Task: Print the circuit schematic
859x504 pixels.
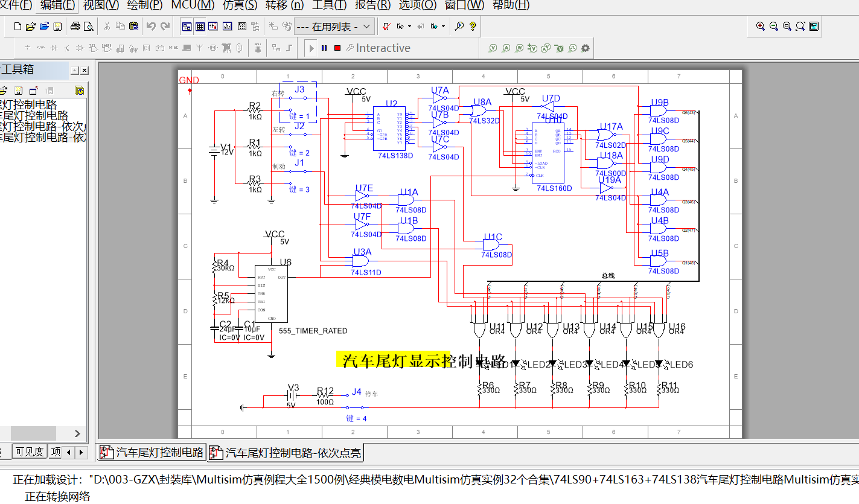Action: pyautogui.click(x=75, y=27)
